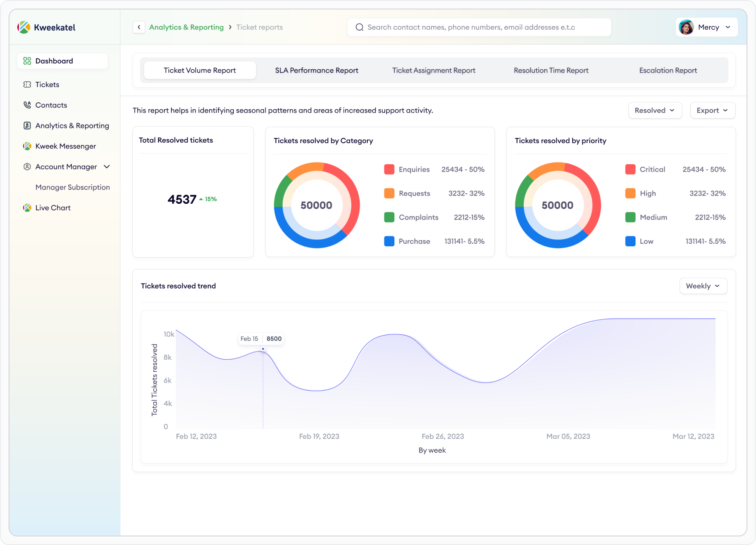Image resolution: width=756 pixels, height=545 pixels.
Task: Click the search contacts input field
Action: click(x=479, y=27)
